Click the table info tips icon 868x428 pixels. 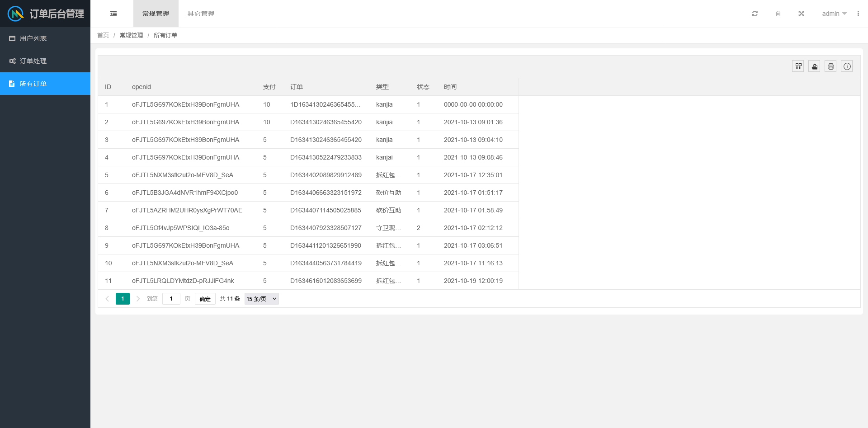(847, 66)
